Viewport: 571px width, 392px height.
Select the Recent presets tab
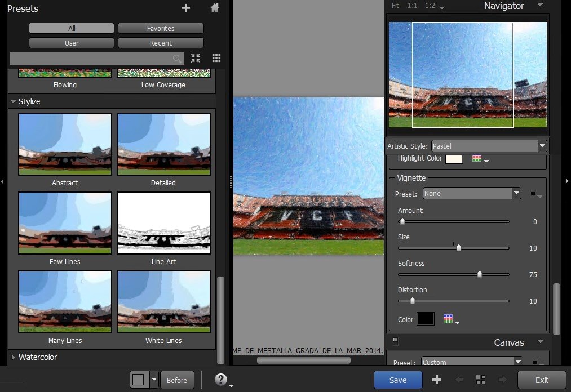pyautogui.click(x=161, y=43)
